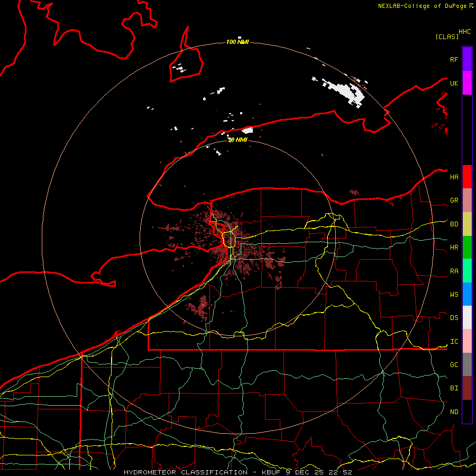This screenshot has height=476, width=476.
Task: Click the 'BI' legend label
Action: 454,388
